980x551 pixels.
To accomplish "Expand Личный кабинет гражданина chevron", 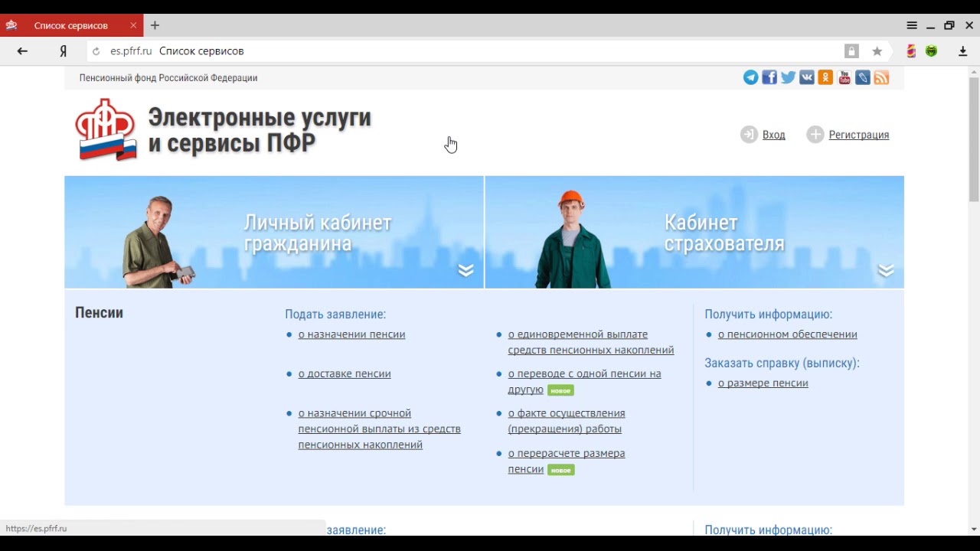I will (x=465, y=270).
